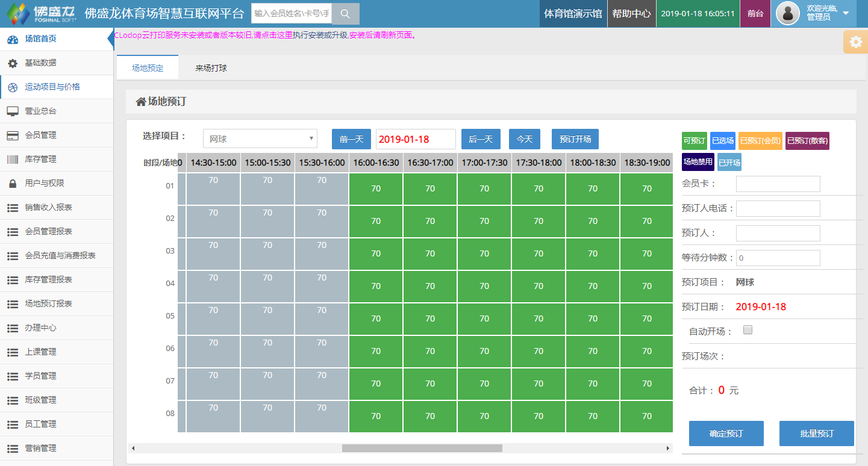Open 体育馆演示馆 in the top bar
Viewport: 868px width, 466px height.
tap(573, 14)
